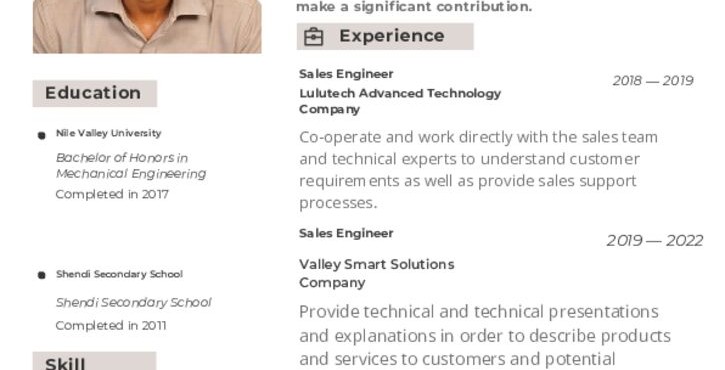Select Bachelor of Honors in Mechanical Engineering text

click(131, 166)
